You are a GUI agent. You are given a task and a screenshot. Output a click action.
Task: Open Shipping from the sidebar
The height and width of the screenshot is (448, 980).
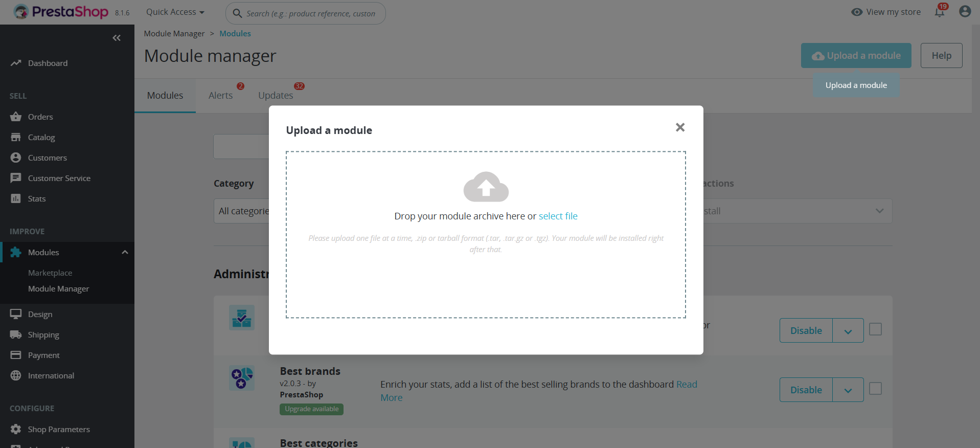coord(43,335)
